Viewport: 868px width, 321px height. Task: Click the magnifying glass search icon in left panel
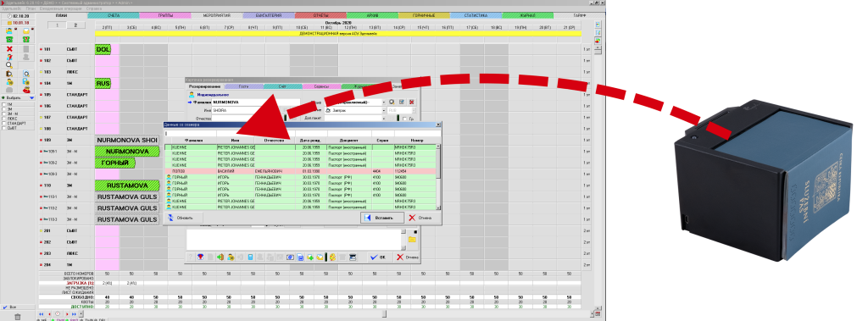coord(8,64)
